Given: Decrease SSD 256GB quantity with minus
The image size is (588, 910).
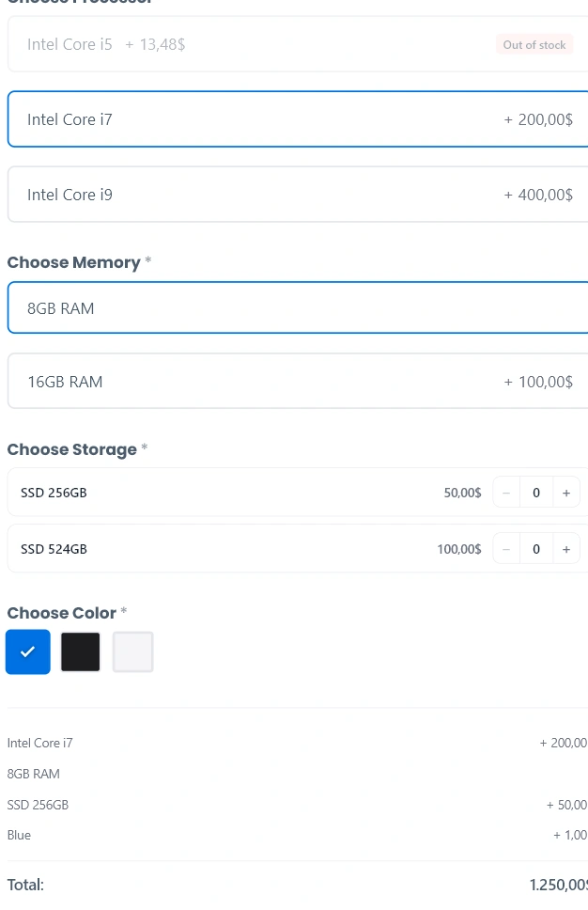Looking at the screenshot, I should click(x=506, y=493).
